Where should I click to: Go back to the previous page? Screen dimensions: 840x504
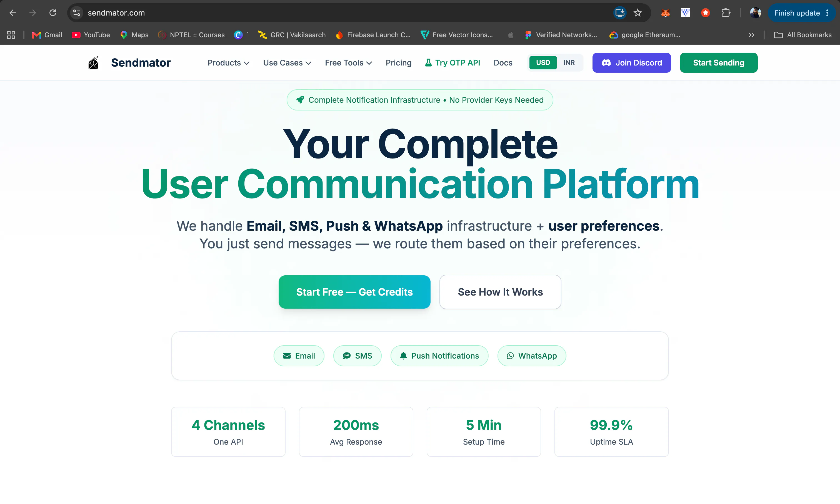click(13, 13)
